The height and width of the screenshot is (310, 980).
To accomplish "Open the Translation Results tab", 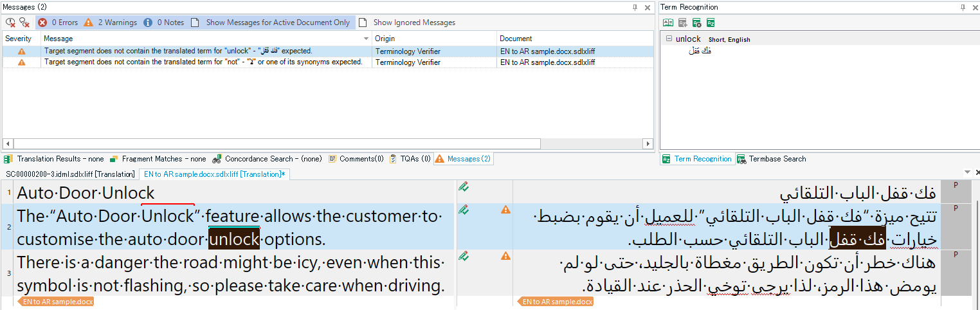I will click(54, 159).
